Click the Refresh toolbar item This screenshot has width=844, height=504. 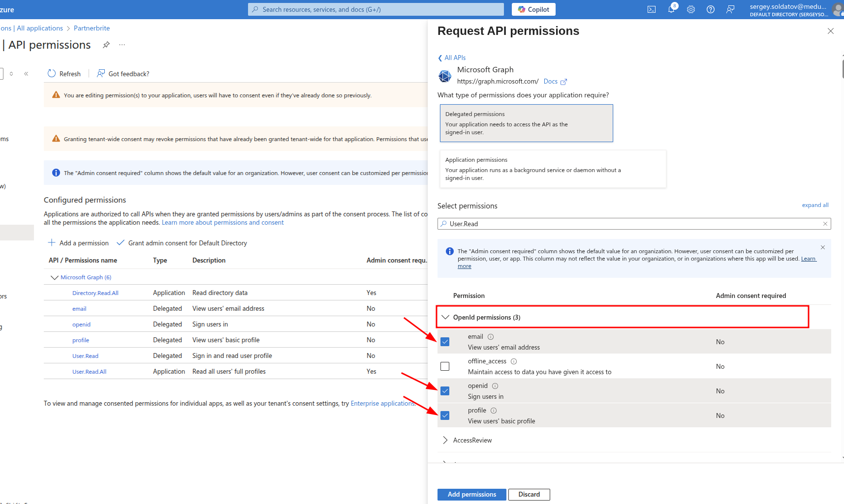[64, 74]
